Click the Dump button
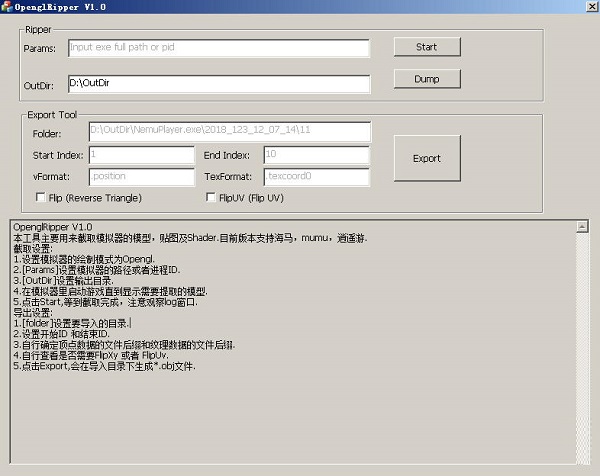Image resolution: width=600 pixels, height=476 pixels. [427, 79]
